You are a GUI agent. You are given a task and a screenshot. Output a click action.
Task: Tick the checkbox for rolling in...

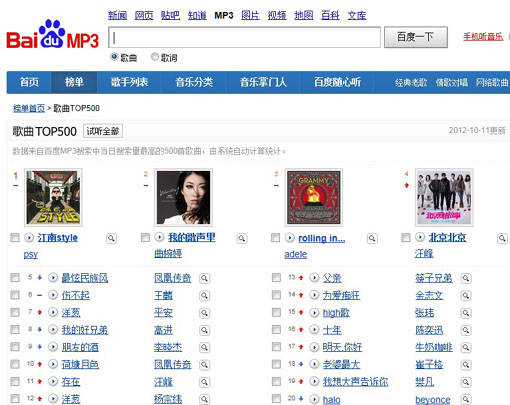click(x=275, y=238)
